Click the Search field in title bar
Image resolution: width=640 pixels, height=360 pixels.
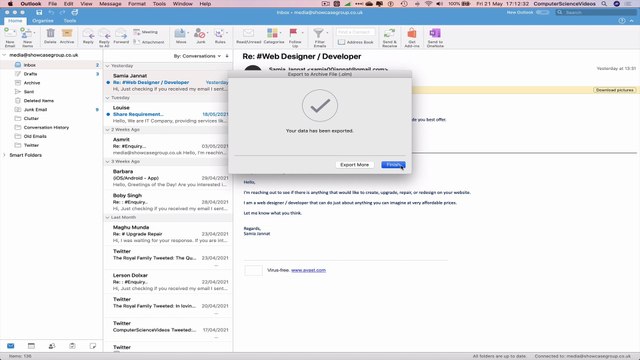click(596, 12)
